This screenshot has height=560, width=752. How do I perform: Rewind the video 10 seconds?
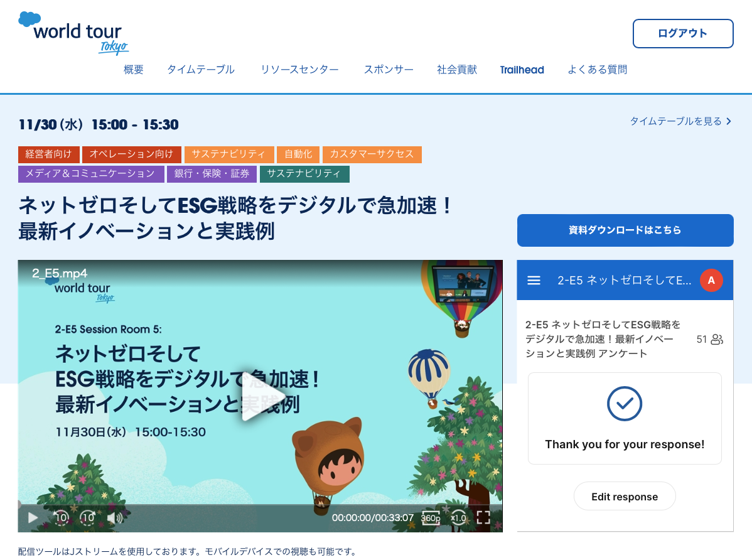click(x=61, y=518)
